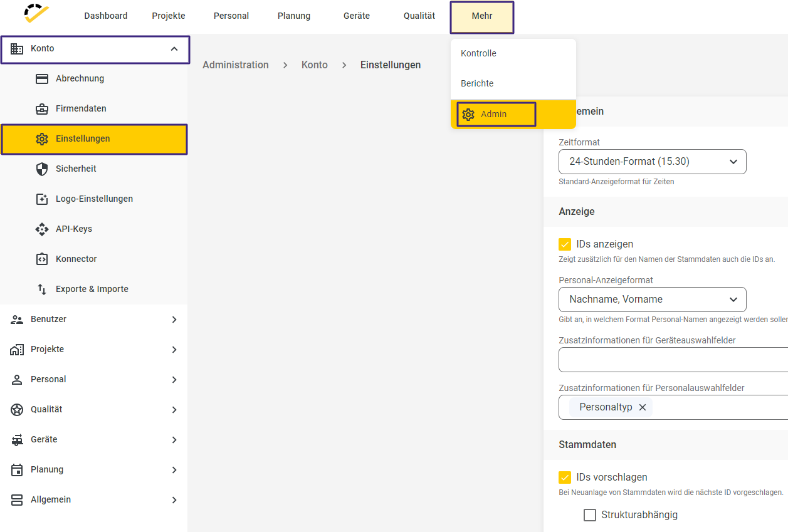The image size is (788, 532).
Task: Uncheck the IDs anzeigen checkbox
Action: [x=565, y=244]
